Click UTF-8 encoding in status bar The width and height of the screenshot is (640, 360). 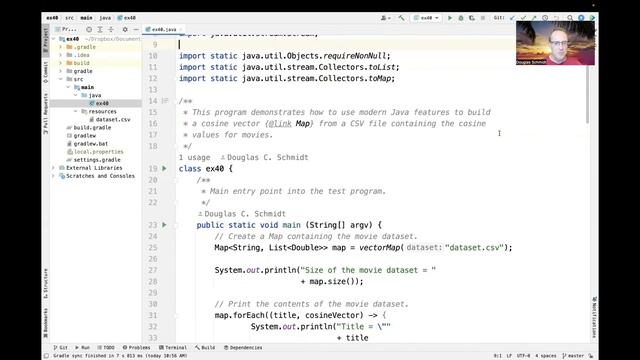(x=524, y=356)
